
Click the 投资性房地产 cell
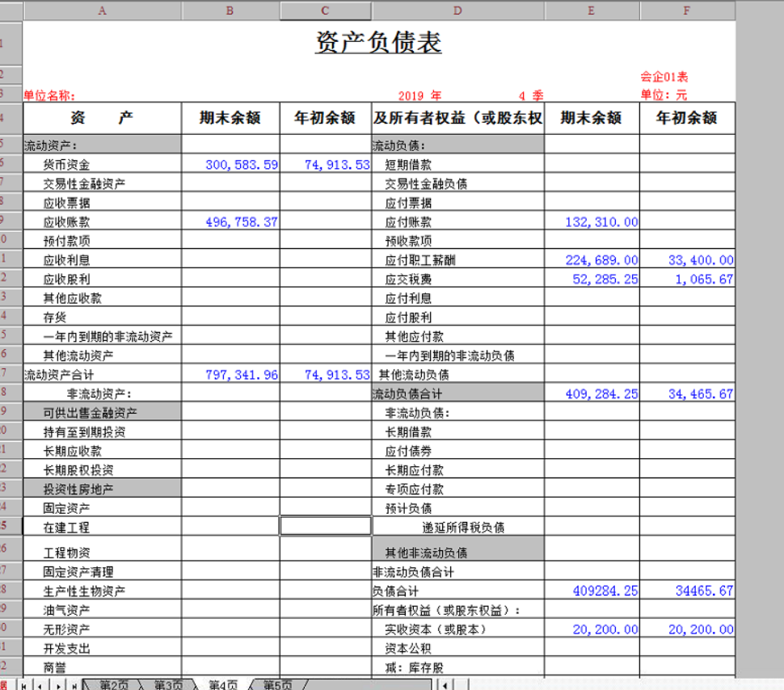coord(102,489)
